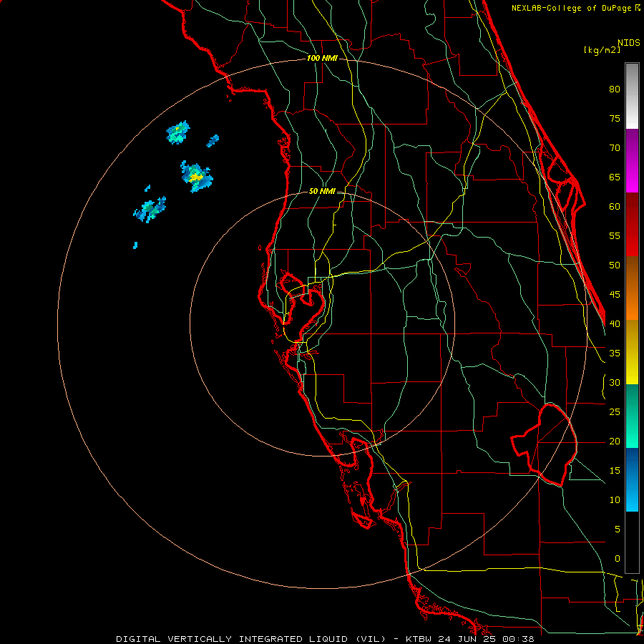Pick the orange-brown segment of color bar
This screenshot has width=644, height=644.
(632, 288)
